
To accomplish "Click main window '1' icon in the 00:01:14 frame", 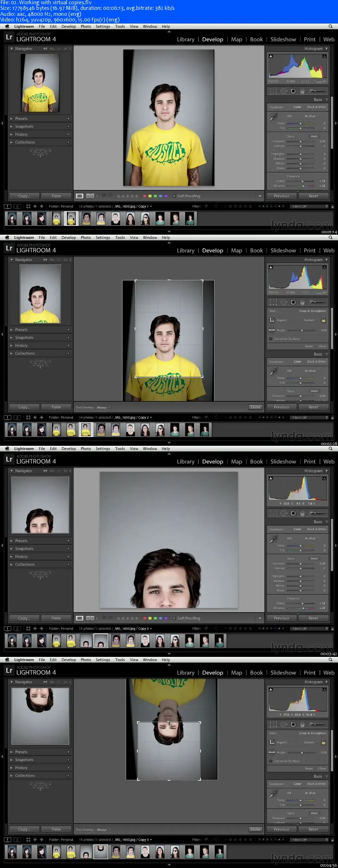I will tap(8, 207).
